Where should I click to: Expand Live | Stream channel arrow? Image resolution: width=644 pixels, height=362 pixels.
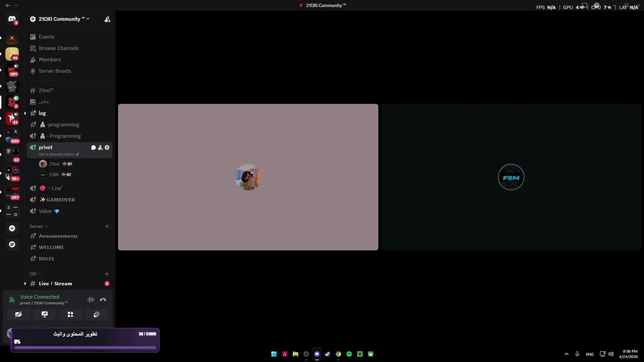(25, 284)
